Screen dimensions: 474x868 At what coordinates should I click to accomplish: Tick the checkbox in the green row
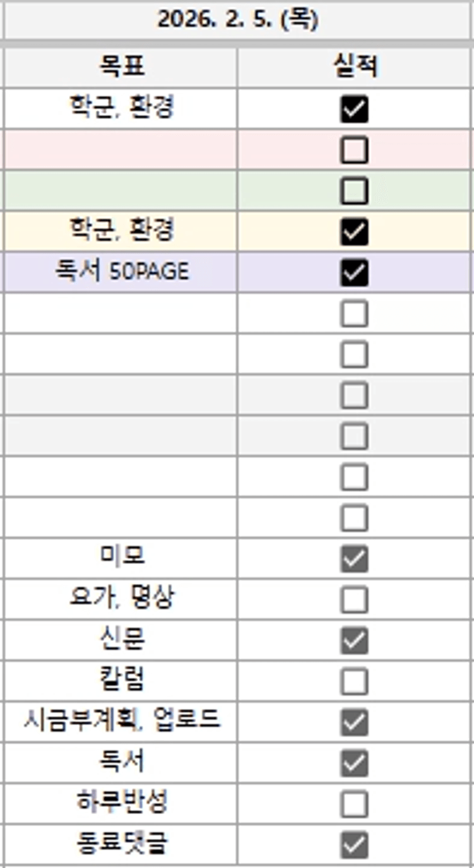point(354,191)
